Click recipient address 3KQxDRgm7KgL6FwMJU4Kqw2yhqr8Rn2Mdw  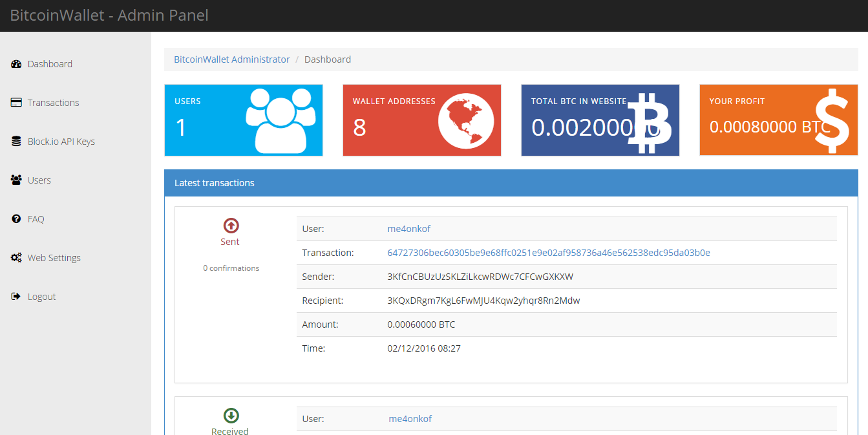tap(483, 301)
